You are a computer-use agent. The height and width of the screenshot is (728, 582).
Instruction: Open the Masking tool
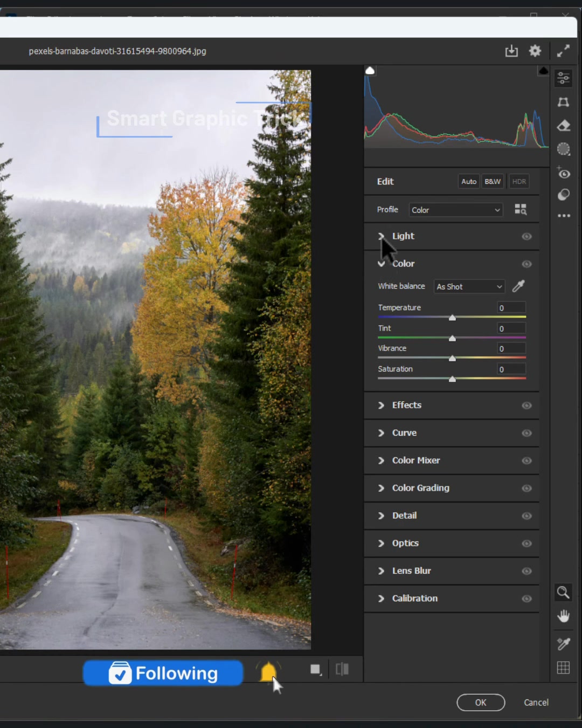(564, 149)
